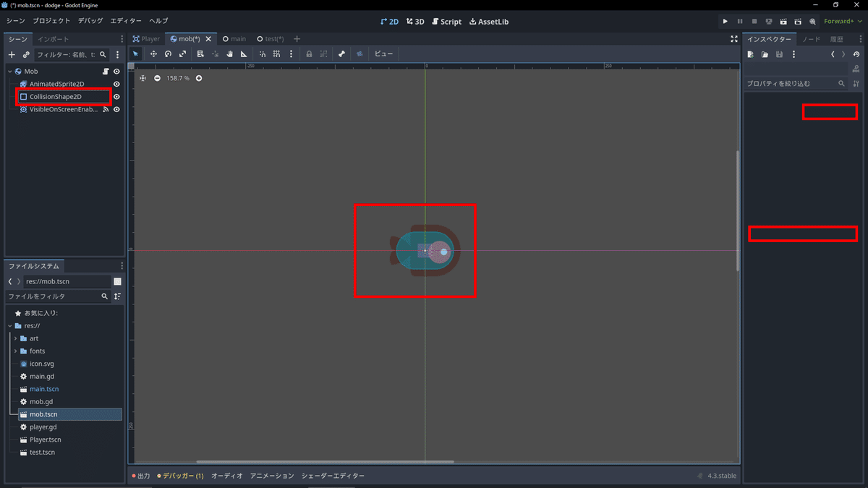Toggle visibility of the Mob node
This screenshot has height=488, width=868.
point(116,72)
